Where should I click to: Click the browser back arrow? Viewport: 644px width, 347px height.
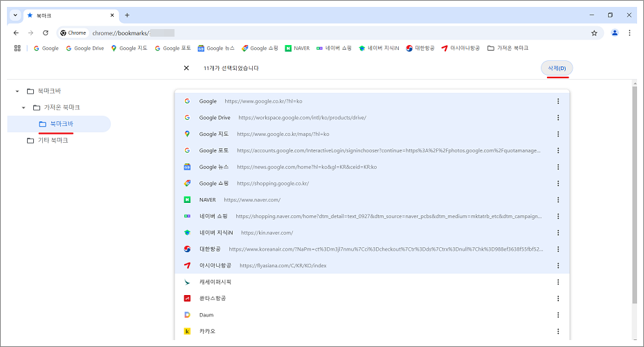16,33
